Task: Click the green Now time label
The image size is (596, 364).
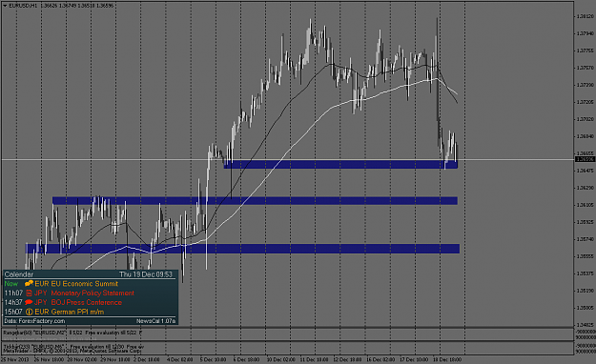Action: [x=11, y=284]
